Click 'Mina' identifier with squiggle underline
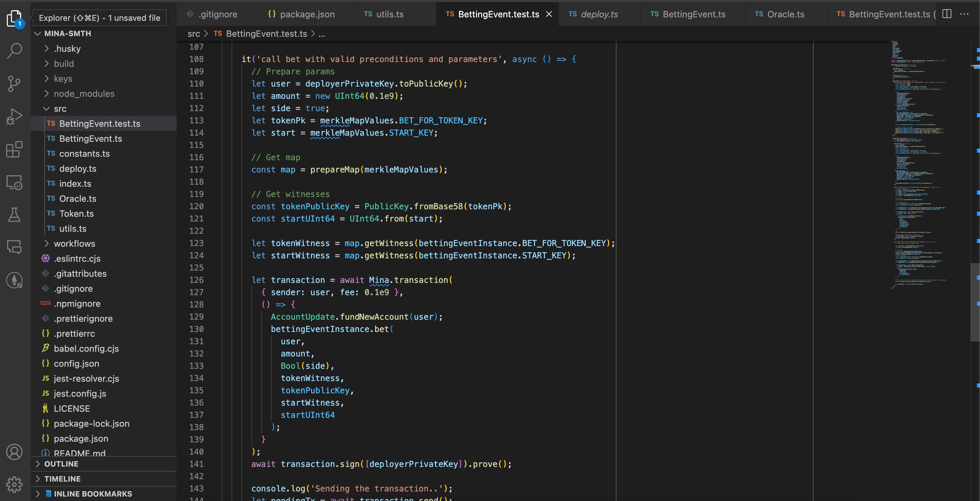 click(x=379, y=280)
